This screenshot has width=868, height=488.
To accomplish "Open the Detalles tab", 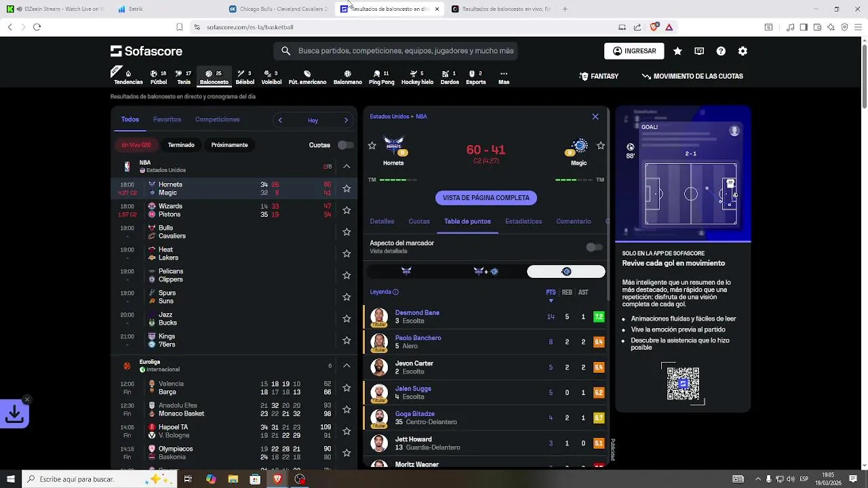I will tap(382, 222).
